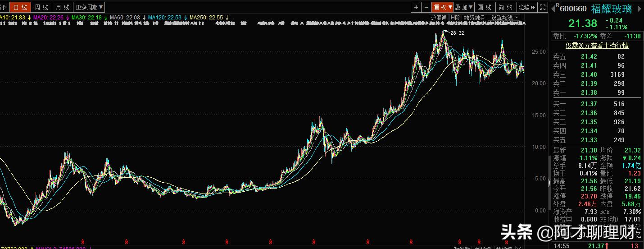
Task: Click 跌停 limit-down price 19.46
Action: 632,196
